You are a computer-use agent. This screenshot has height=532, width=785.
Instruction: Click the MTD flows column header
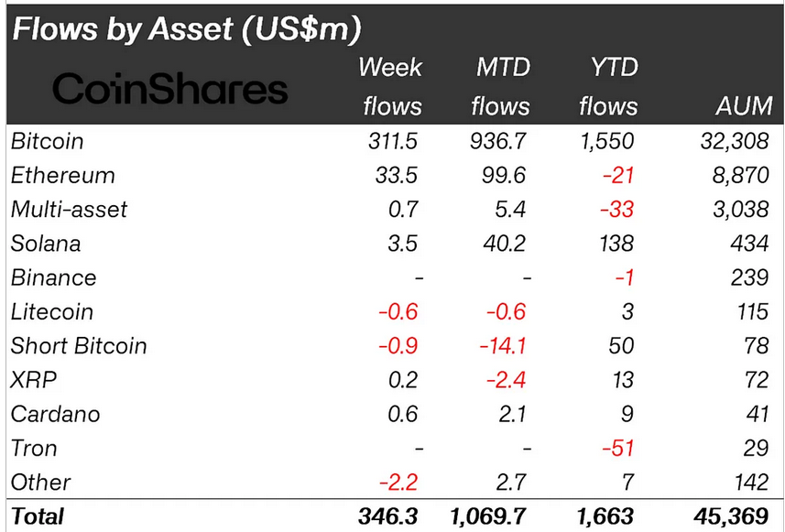coord(501,87)
